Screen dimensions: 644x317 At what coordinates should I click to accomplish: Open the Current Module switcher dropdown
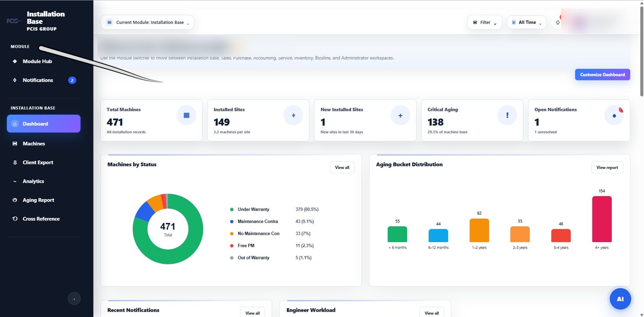(147, 23)
